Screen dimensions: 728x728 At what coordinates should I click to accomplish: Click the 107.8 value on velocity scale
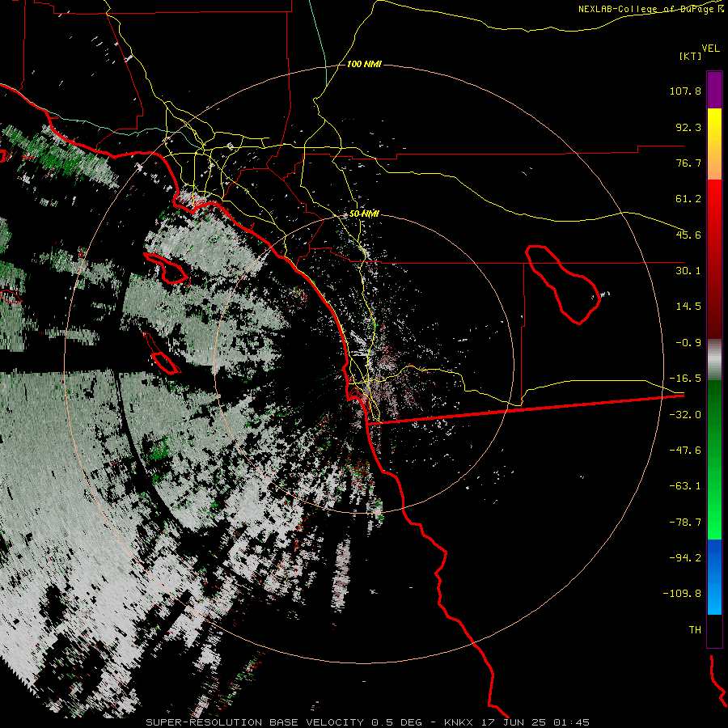point(685,91)
